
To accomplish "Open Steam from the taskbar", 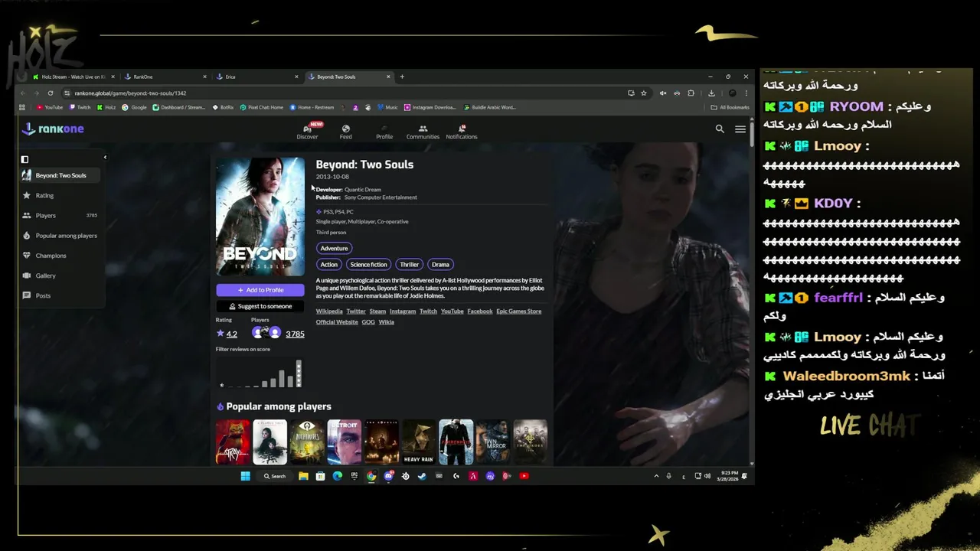I will (422, 476).
